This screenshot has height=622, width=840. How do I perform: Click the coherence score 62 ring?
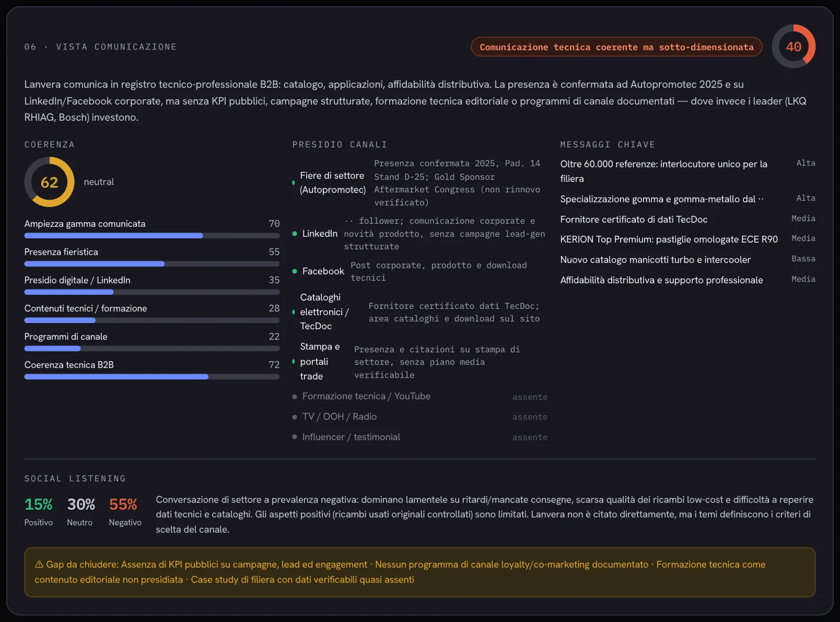(49, 182)
